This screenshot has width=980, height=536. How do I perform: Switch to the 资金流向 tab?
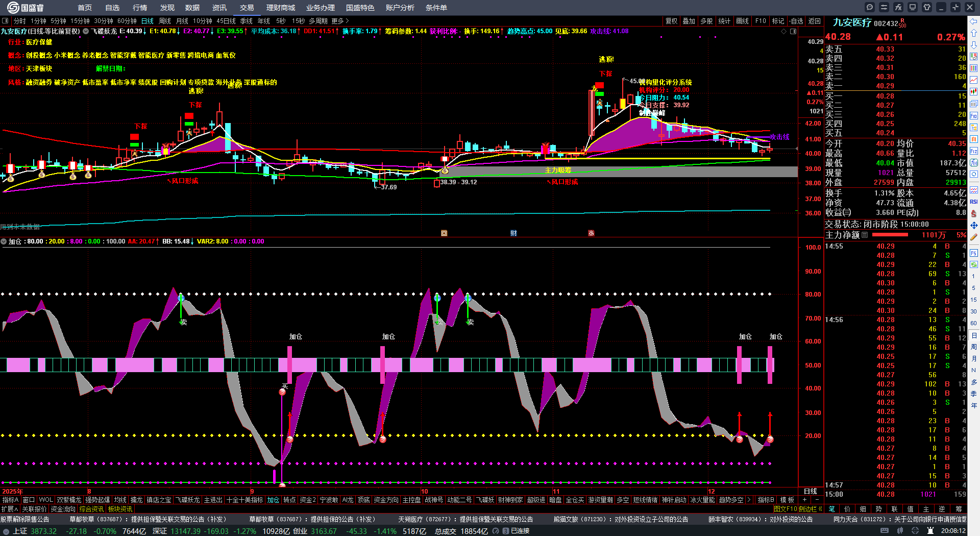point(63,509)
